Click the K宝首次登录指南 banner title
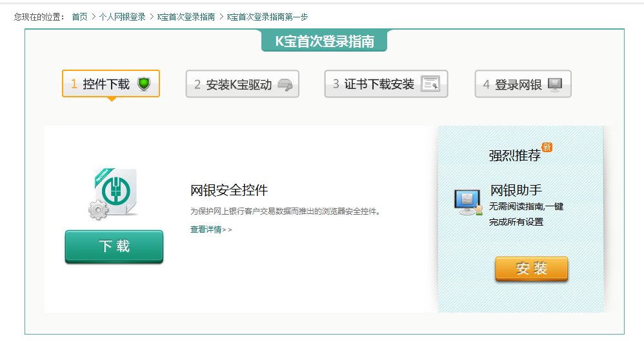This screenshot has width=644, height=341. 325,41
